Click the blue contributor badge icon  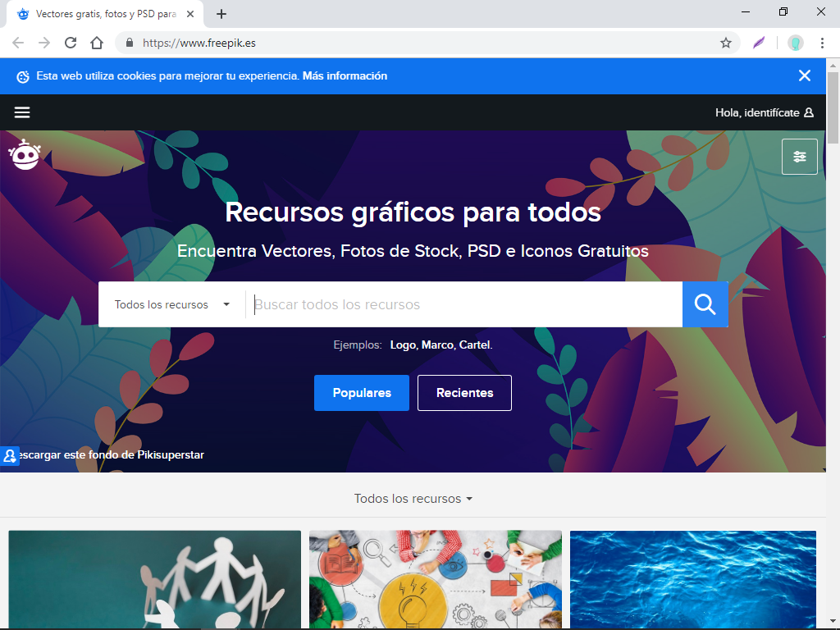point(10,456)
